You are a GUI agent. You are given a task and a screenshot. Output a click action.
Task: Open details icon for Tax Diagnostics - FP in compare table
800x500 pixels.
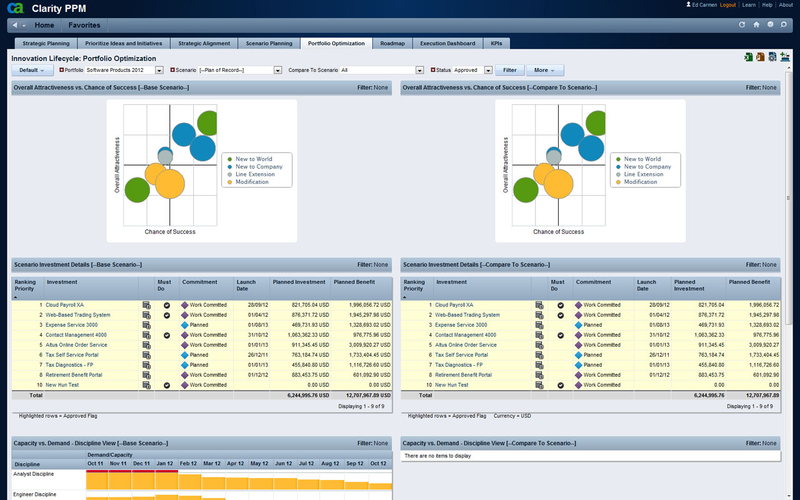tap(539, 365)
